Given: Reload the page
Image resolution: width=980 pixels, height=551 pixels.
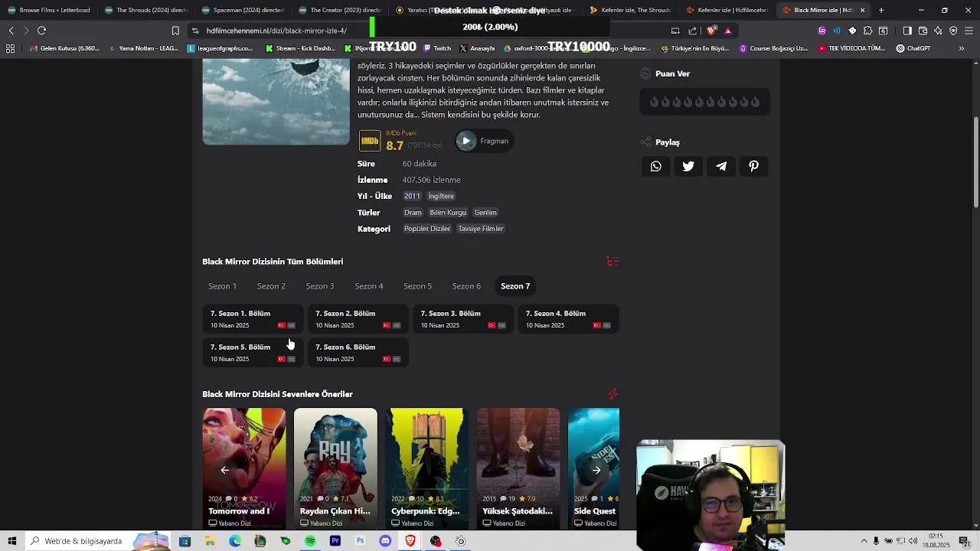Looking at the screenshot, I should click(x=41, y=31).
